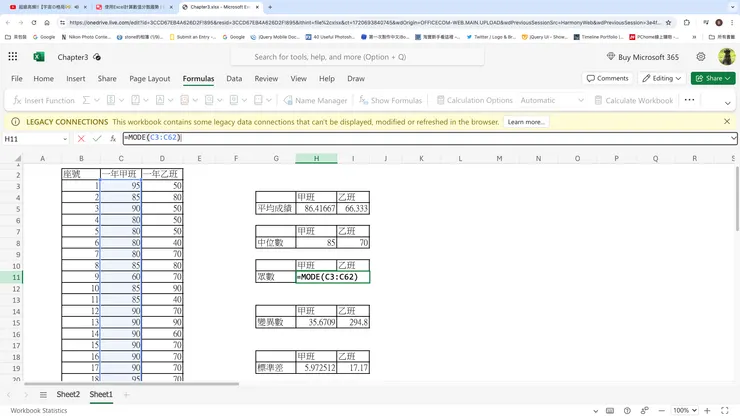Click the fx insert function icon in the formula bar

coord(113,138)
